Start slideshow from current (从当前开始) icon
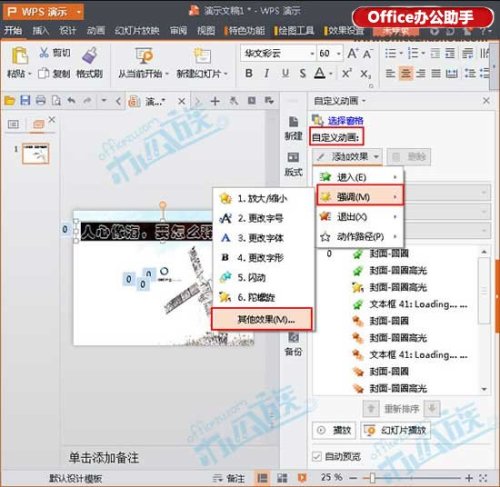Image resolution: width=500 pixels, height=487 pixels. (144, 55)
